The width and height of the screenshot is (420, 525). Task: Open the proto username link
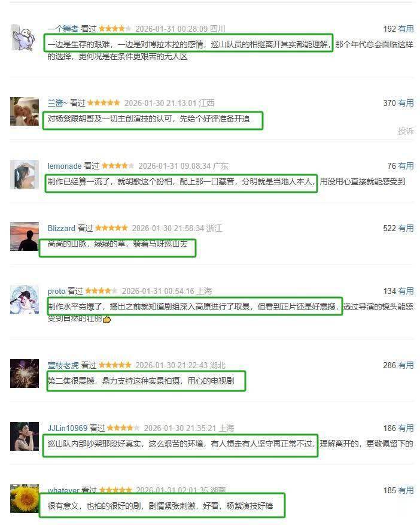coord(56,292)
